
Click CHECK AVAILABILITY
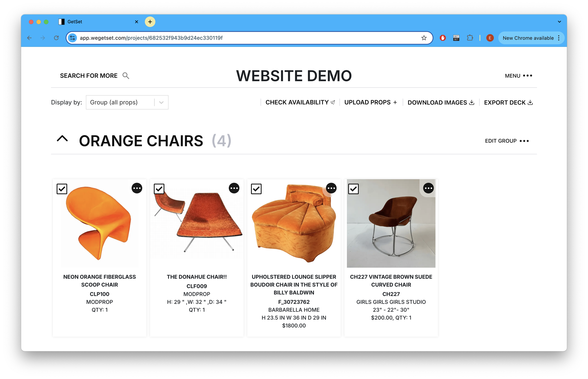300,102
